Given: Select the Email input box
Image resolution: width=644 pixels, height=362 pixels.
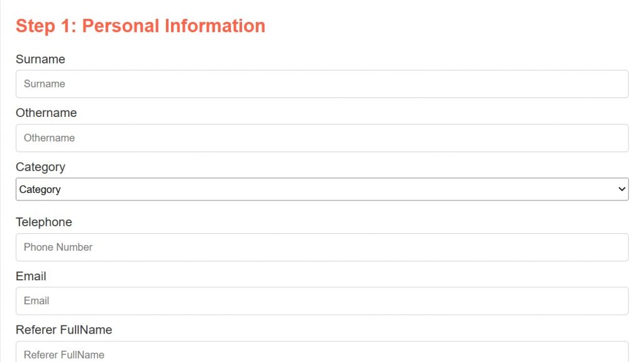Looking at the screenshot, I should [322, 300].
